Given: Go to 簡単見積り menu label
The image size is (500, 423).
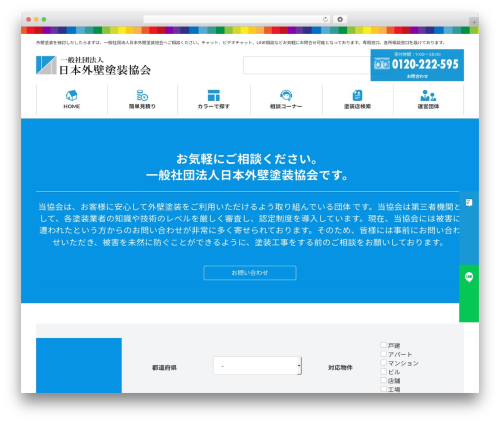Looking at the screenshot, I should coord(142,106).
